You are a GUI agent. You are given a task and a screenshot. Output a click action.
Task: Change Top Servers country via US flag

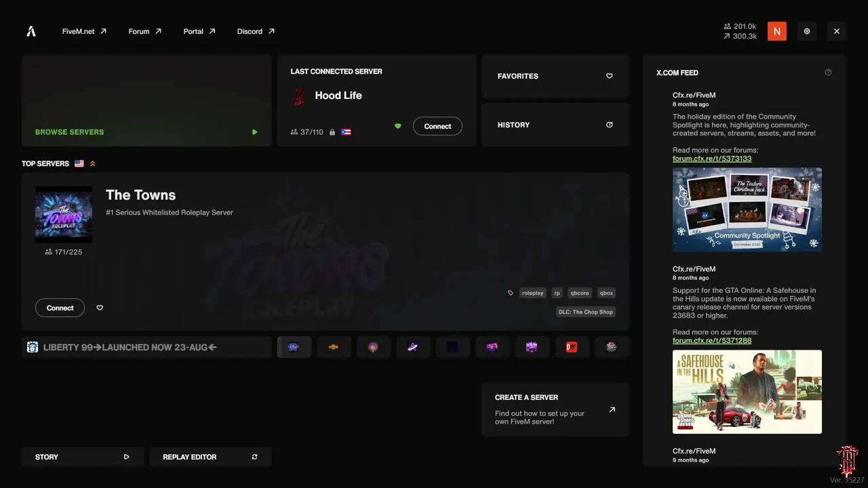[79, 163]
